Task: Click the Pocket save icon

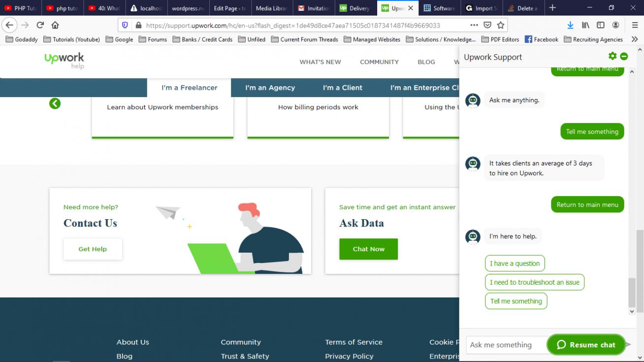Action: click(x=487, y=25)
